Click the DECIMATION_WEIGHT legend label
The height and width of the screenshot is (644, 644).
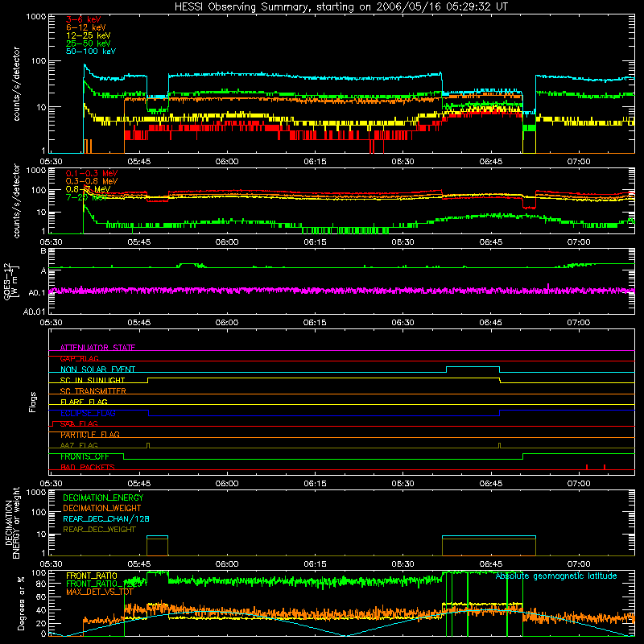tap(102, 508)
